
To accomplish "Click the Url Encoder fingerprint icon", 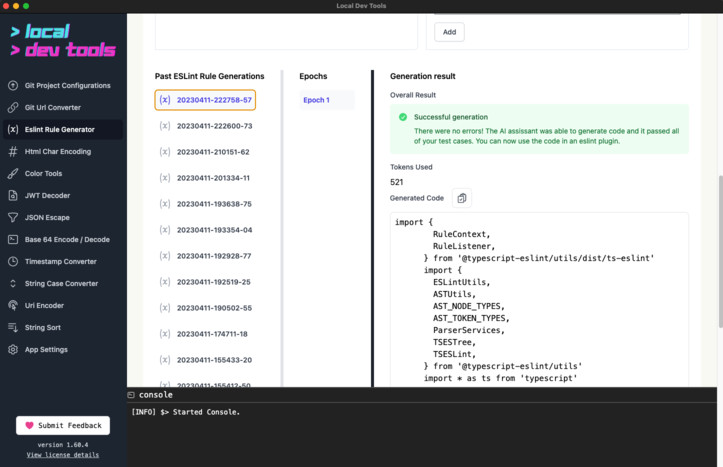I will tap(13, 305).
